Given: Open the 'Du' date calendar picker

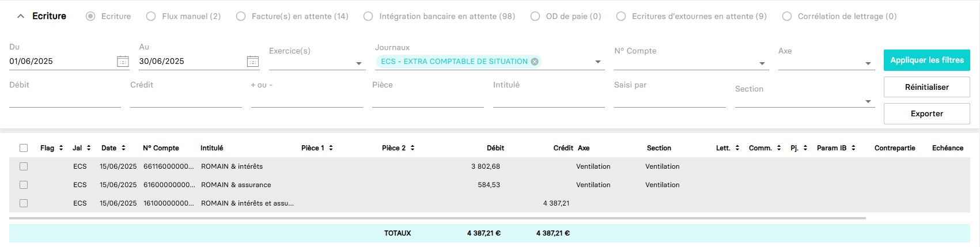Looking at the screenshot, I should [123, 62].
